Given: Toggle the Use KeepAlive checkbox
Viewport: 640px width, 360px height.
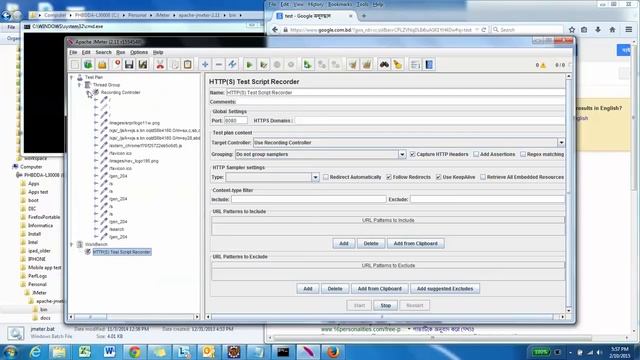Looking at the screenshot, I should (438, 177).
